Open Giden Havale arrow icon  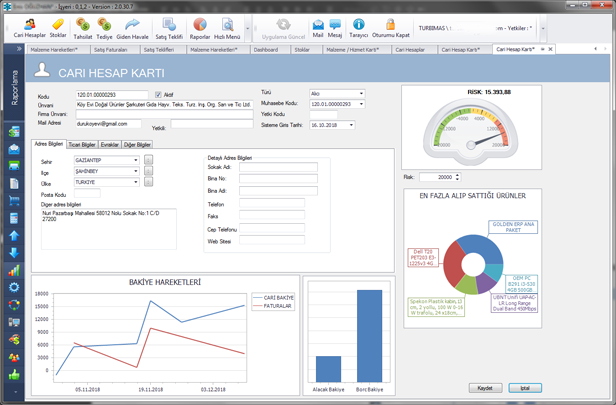point(132,29)
